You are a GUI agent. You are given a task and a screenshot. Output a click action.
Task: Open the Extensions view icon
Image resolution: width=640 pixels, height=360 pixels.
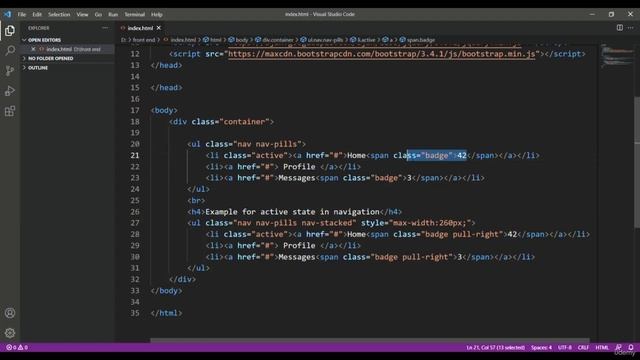10,111
